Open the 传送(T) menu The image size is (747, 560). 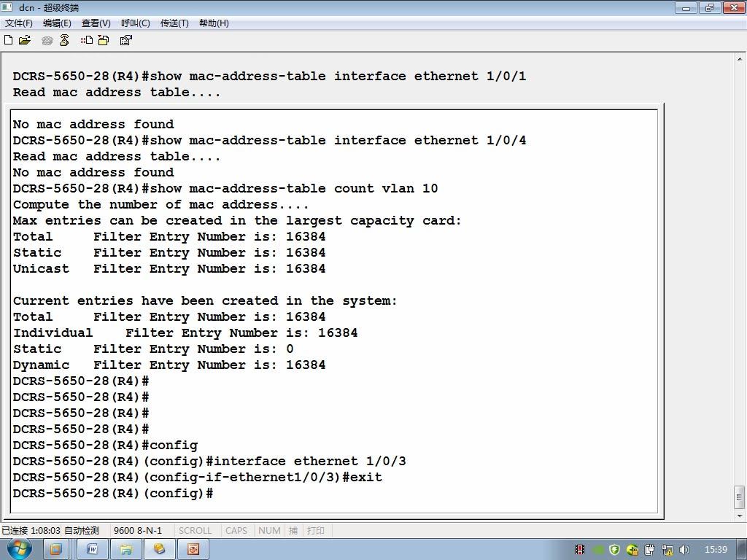(x=174, y=23)
